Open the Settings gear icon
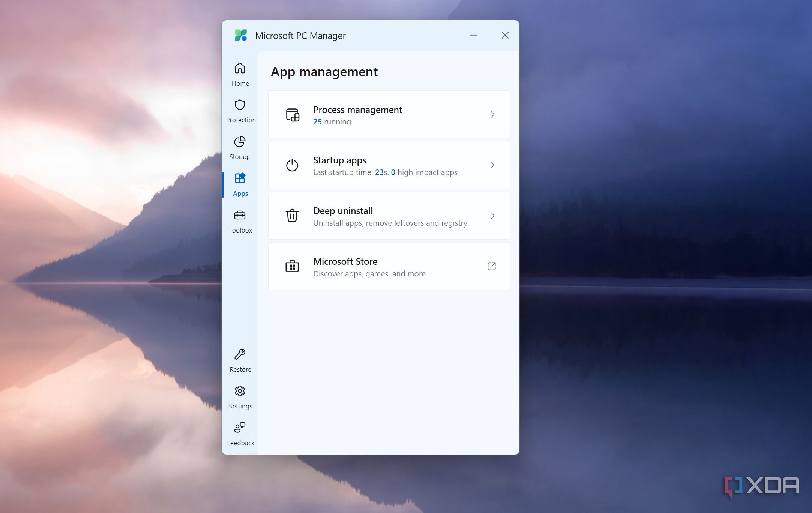 pyautogui.click(x=240, y=391)
